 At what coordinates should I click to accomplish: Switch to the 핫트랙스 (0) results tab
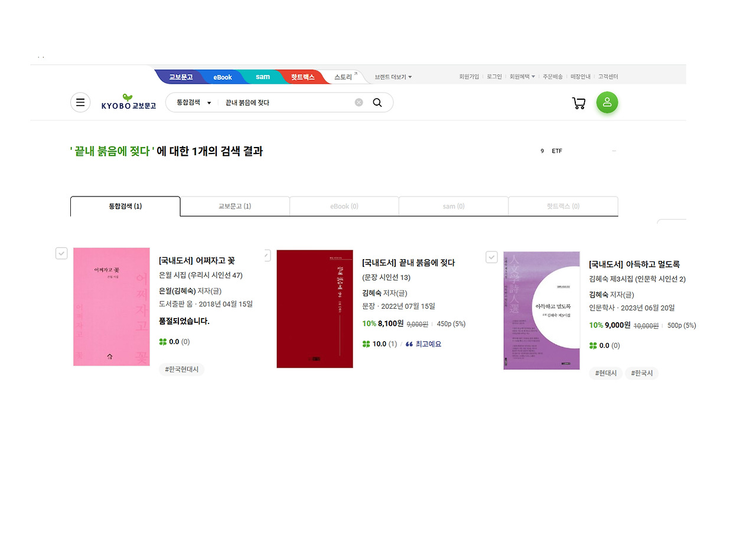coord(563,206)
